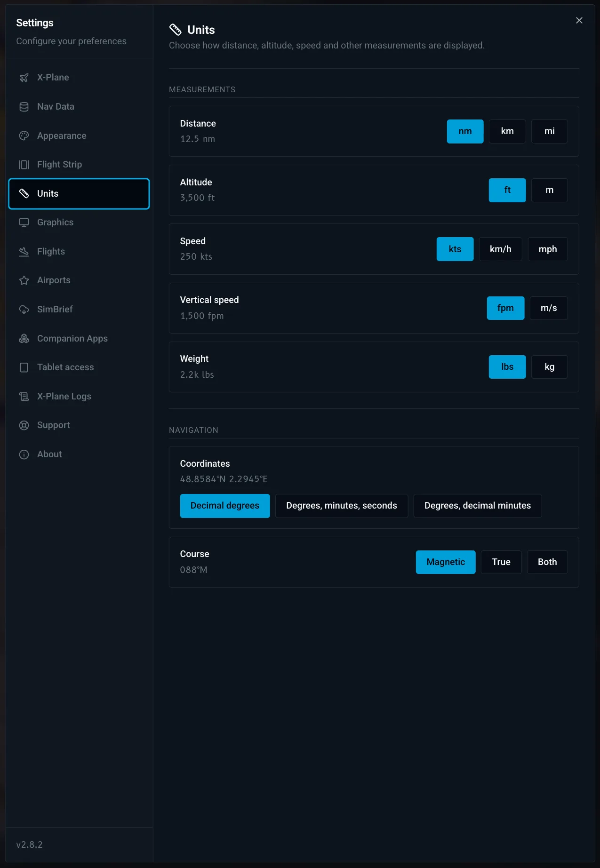This screenshot has height=868, width=600.
Task: Choose m/s for vertical speed
Action: (549, 308)
